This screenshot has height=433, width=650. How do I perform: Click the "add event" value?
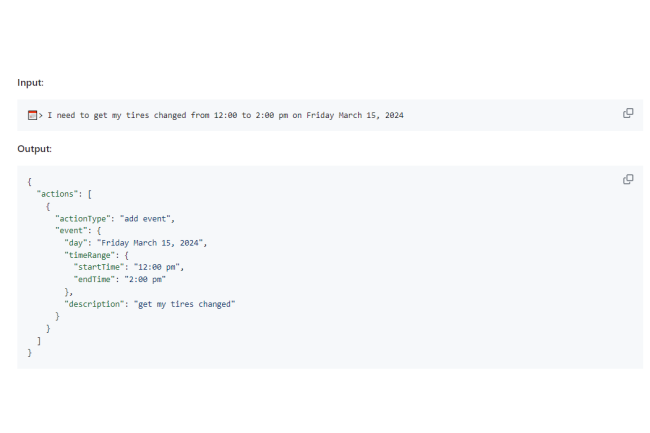147,217
